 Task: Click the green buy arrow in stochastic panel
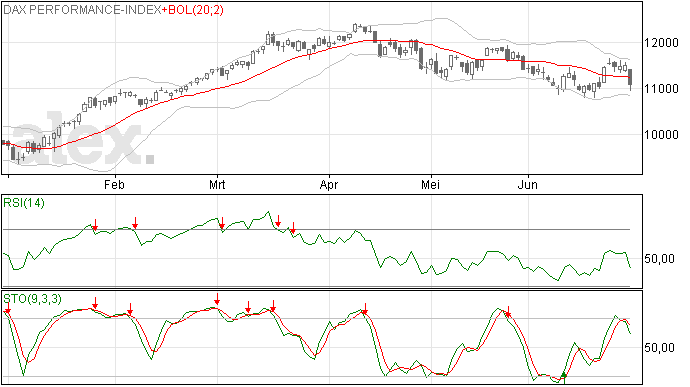click(564, 376)
